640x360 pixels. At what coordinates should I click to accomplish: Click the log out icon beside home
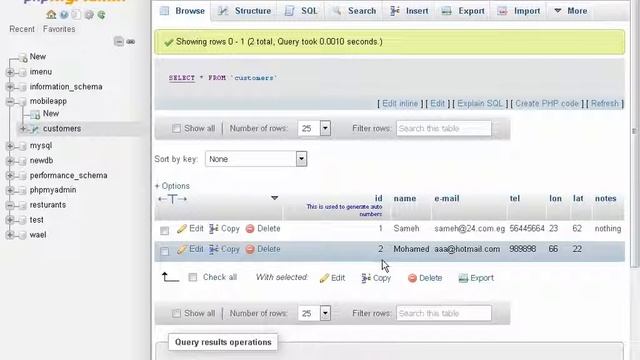[x=64, y=15]
